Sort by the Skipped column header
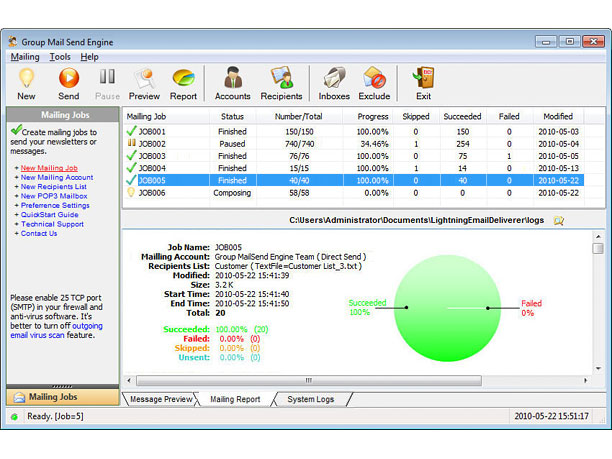 416,116
